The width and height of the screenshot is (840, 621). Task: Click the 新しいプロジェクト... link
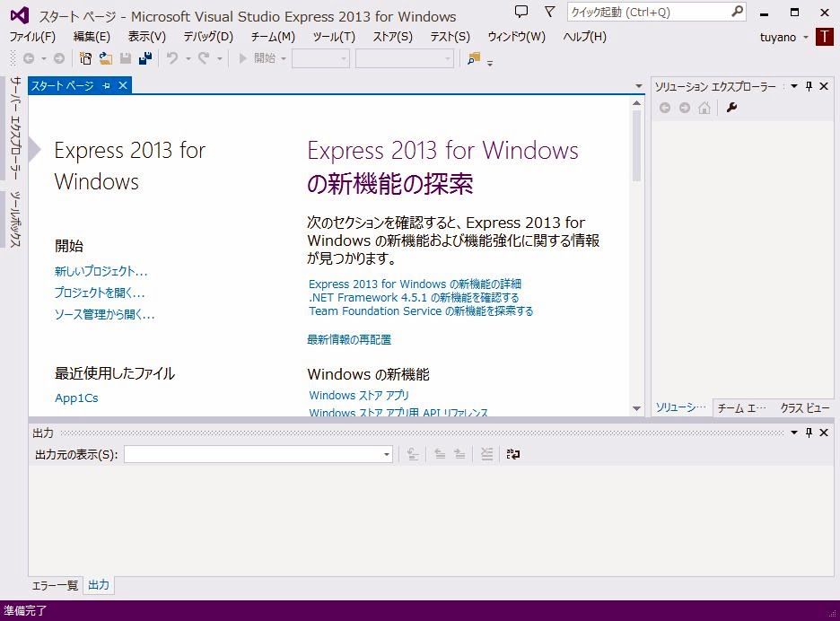coord(101,271)
